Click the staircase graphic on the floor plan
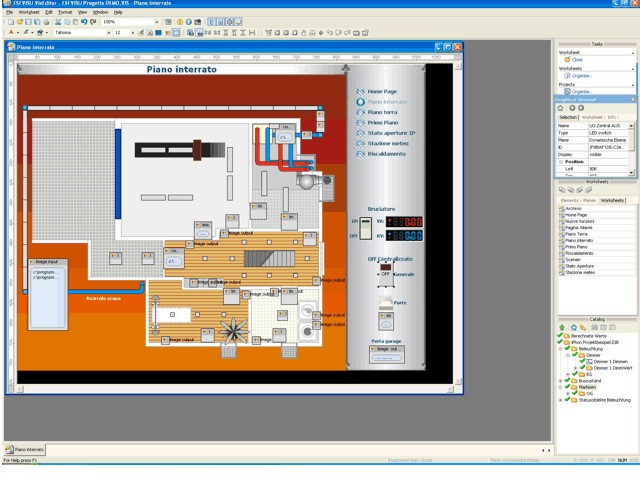Viewport: 640px width, 480px height. pos(269,259)
